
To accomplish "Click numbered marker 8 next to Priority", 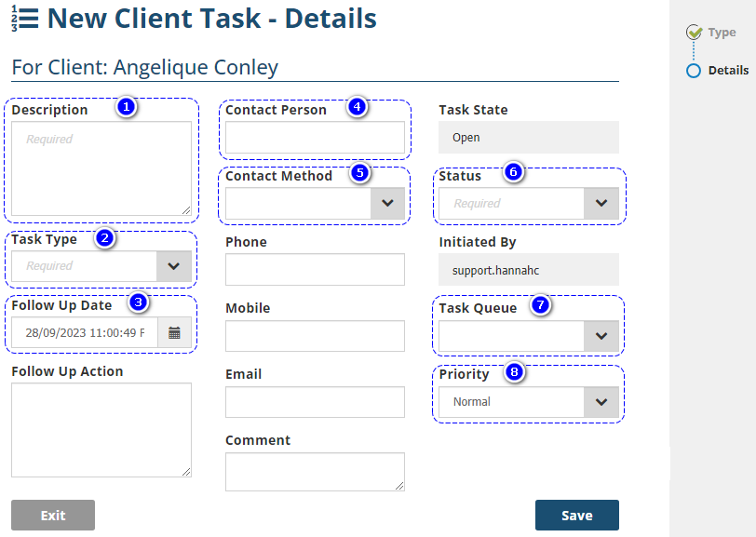I will pyautogui.click(x=514, y=373).
